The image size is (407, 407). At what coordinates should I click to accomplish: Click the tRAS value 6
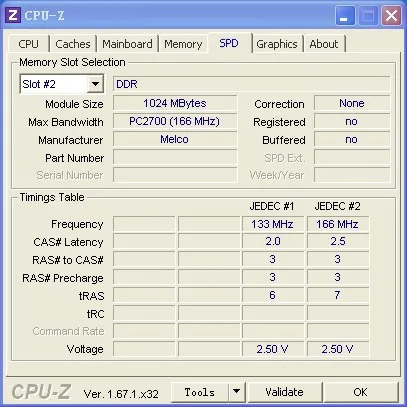(273, 295)
